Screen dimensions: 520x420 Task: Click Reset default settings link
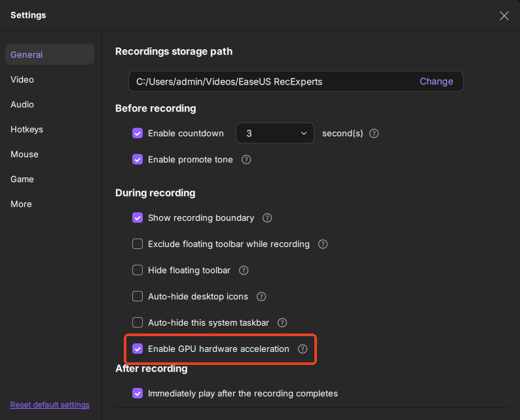click(50, 405)
